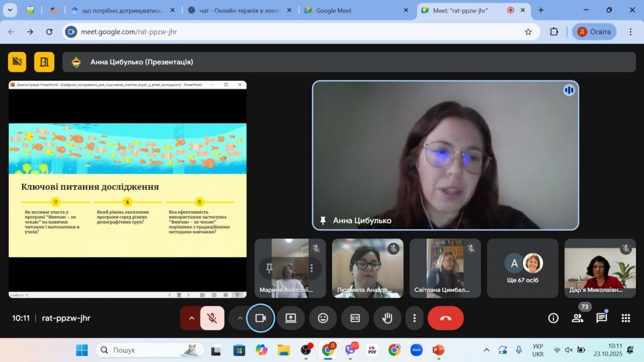Click the Ще 67 осіб participants tile
Viewport: 644px width, 362px height.
[x=522, y=268]
